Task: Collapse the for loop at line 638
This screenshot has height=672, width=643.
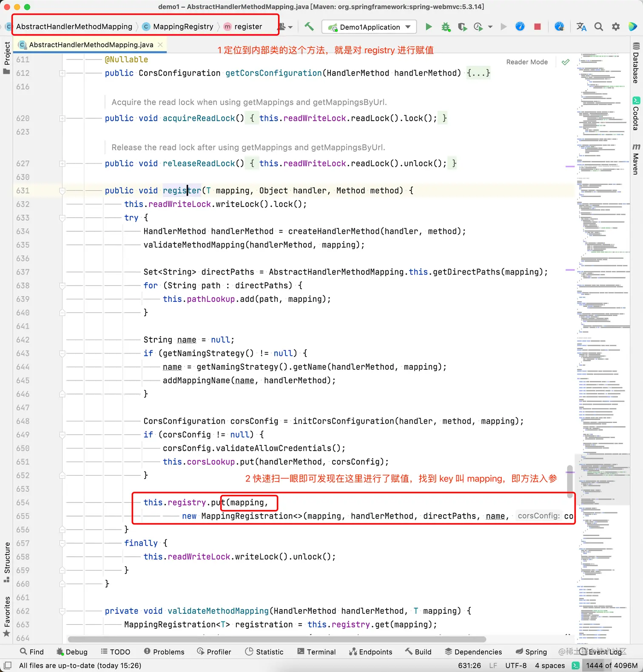Action: pos(62,286)
